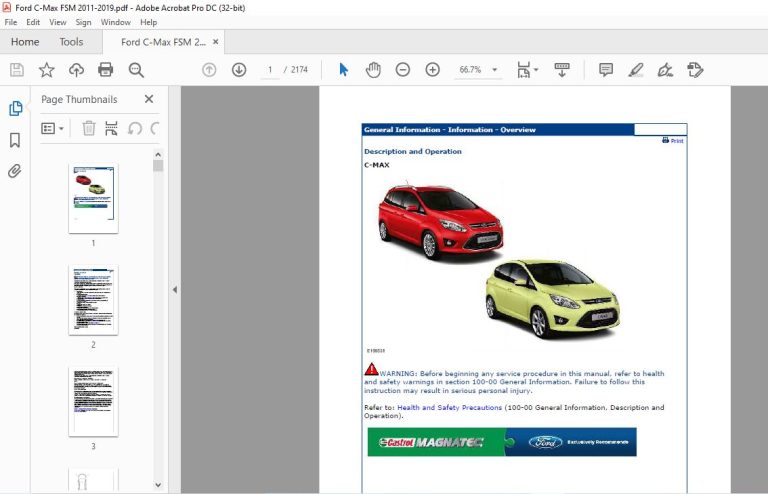This screenshot has width=768, height=494.
Task: Open the View menu
Action: 57,22
